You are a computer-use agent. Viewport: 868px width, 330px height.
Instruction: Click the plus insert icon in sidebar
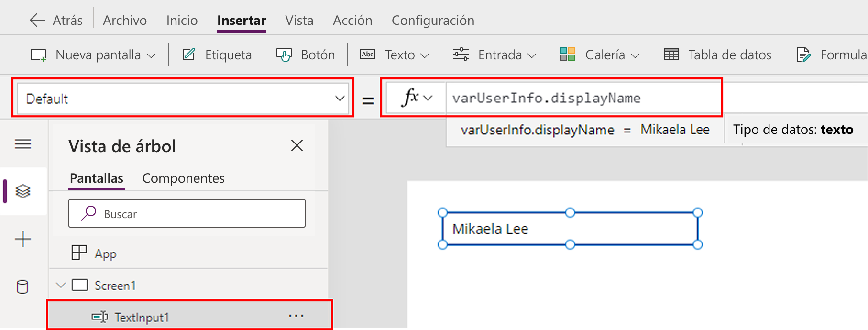coord(23,239)
